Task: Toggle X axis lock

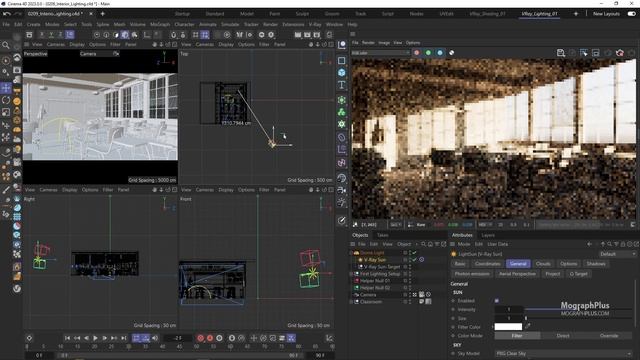Action: coord(41,35)
